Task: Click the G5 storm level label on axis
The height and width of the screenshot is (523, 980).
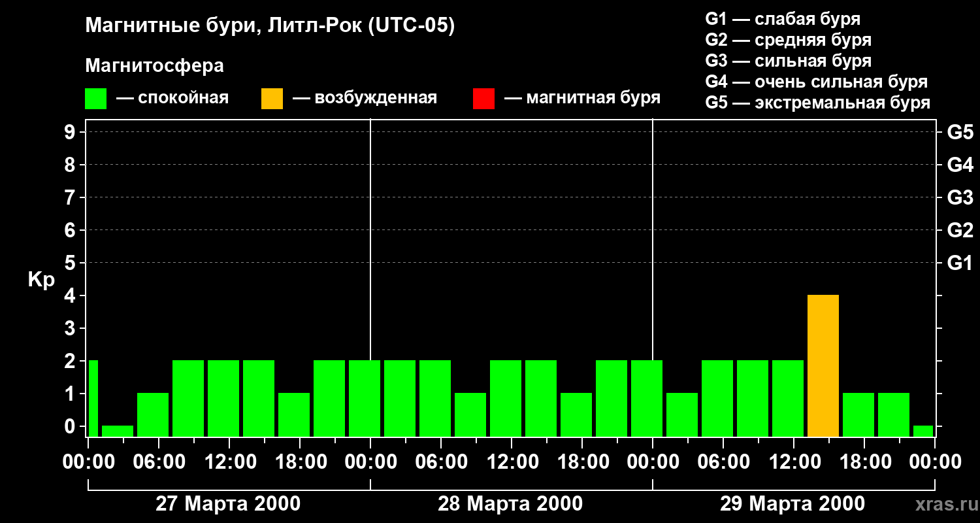Action: 960,132
